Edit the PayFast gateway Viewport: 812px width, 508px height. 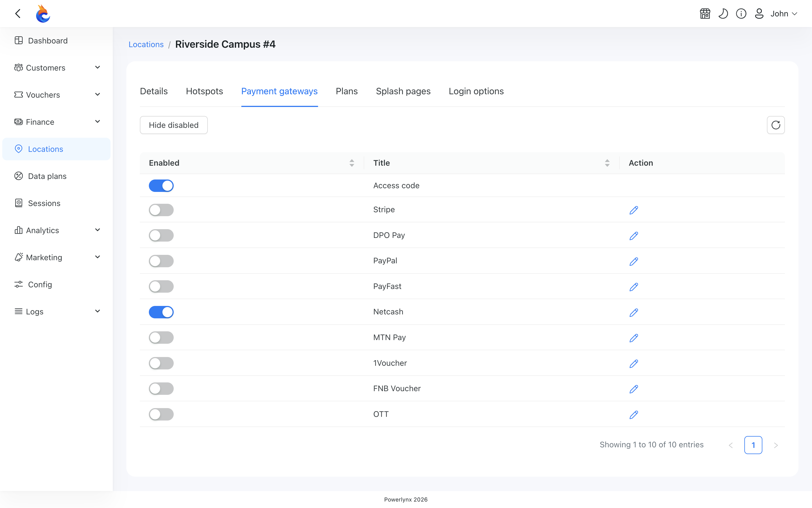click(634, 286)
